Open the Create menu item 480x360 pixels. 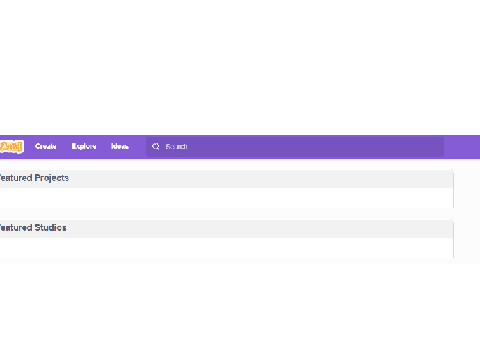(x=46, y=146)
